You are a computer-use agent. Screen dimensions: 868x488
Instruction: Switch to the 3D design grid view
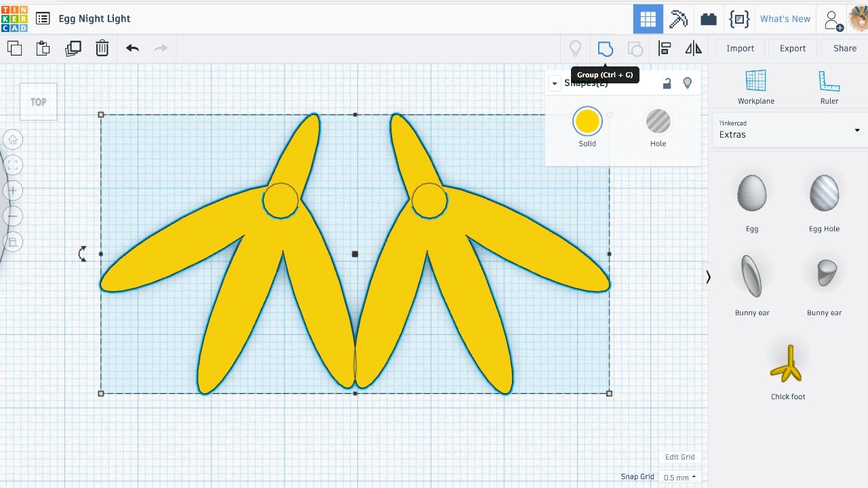648,19
